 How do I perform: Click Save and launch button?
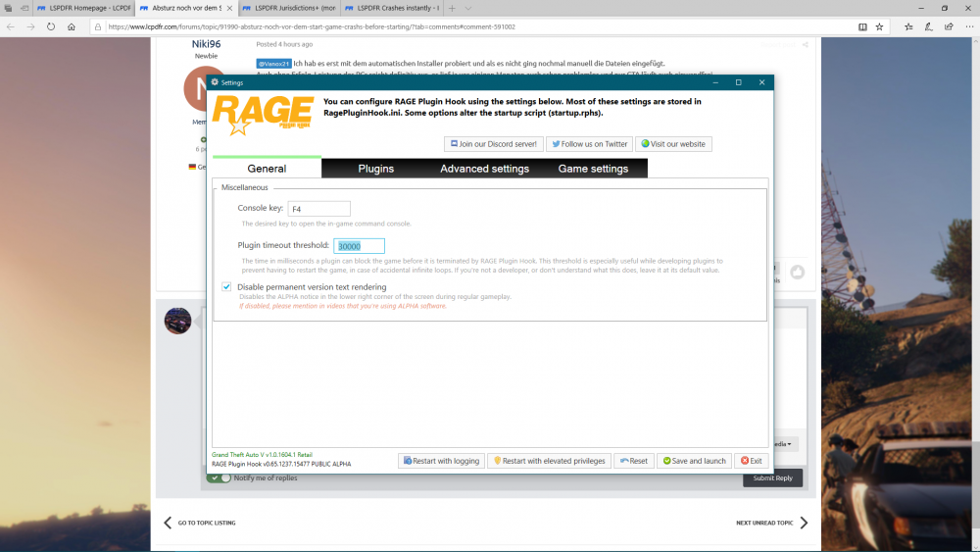click(695, 461)
